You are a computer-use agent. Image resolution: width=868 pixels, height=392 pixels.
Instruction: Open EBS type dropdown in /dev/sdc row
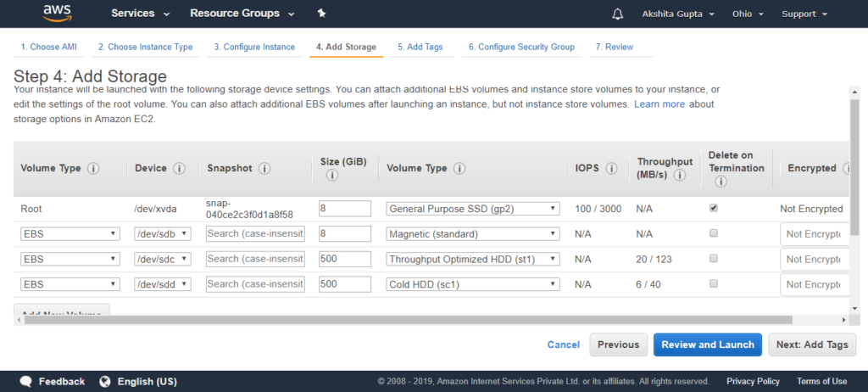coord(70,259)
